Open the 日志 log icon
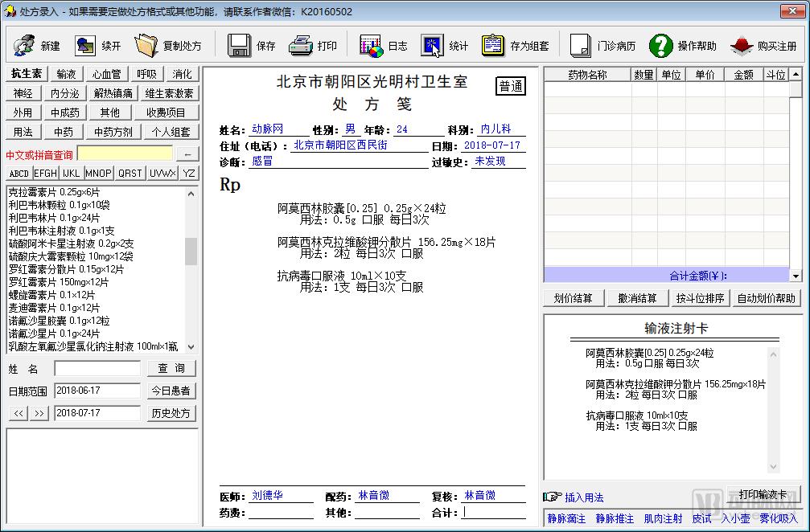The height and width of the screenshot is (532, 810). (x=372, y=46)
